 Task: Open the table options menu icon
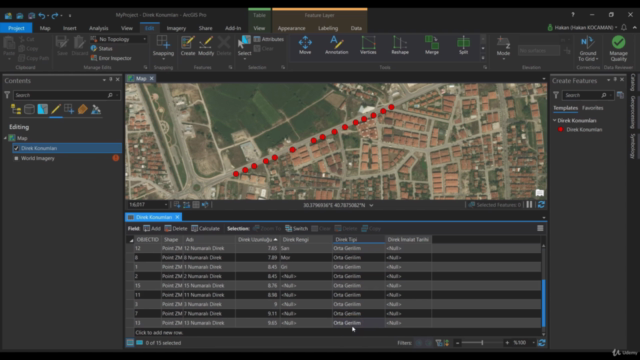tap(540, 229)
